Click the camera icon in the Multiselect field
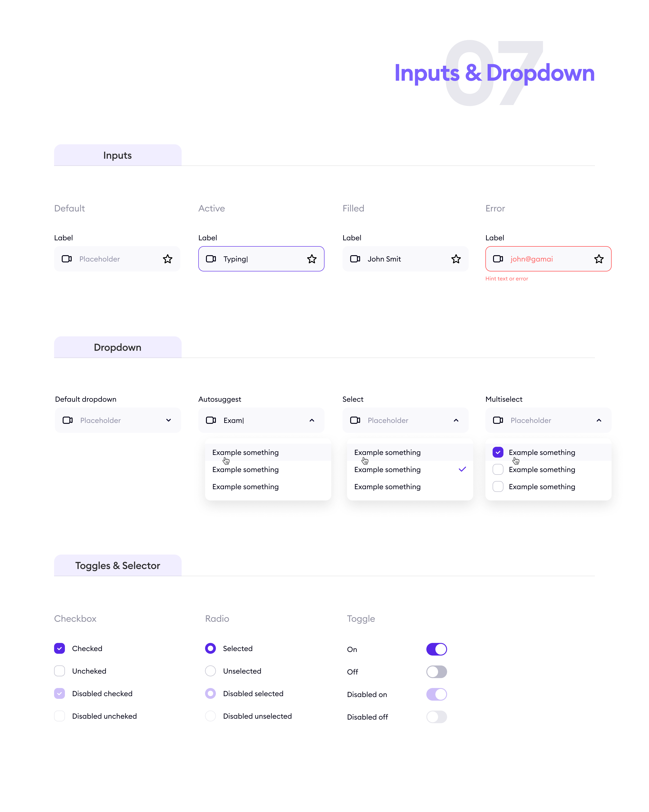 (498, 420)
